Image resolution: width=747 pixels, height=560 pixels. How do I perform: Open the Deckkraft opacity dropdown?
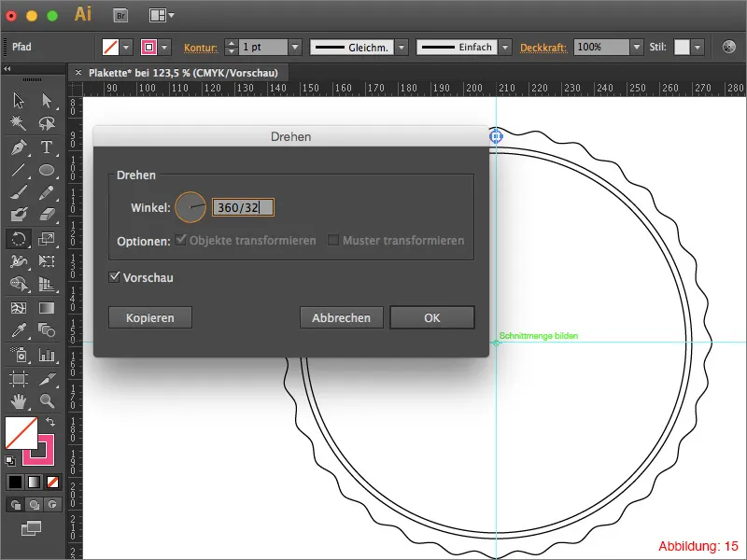point(637,48)
